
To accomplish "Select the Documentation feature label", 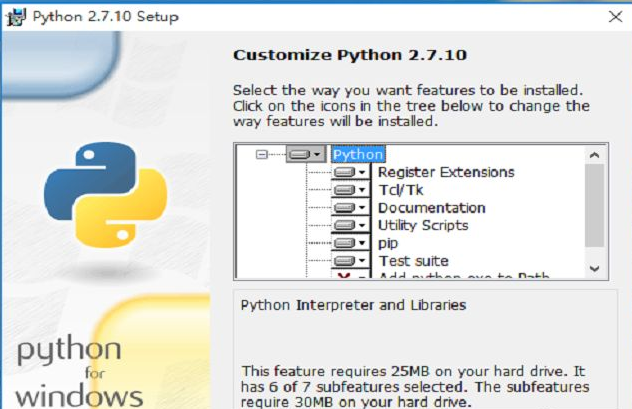I will point(431,208).
